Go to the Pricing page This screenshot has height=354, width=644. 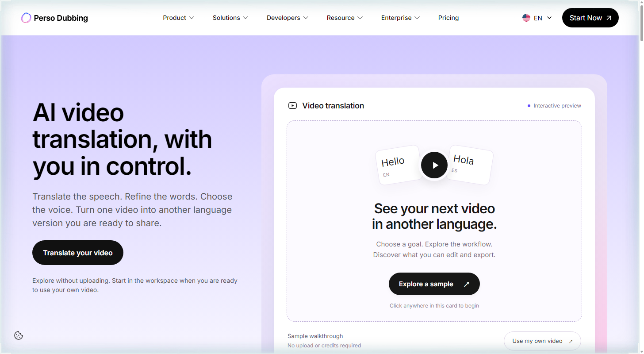448,18
